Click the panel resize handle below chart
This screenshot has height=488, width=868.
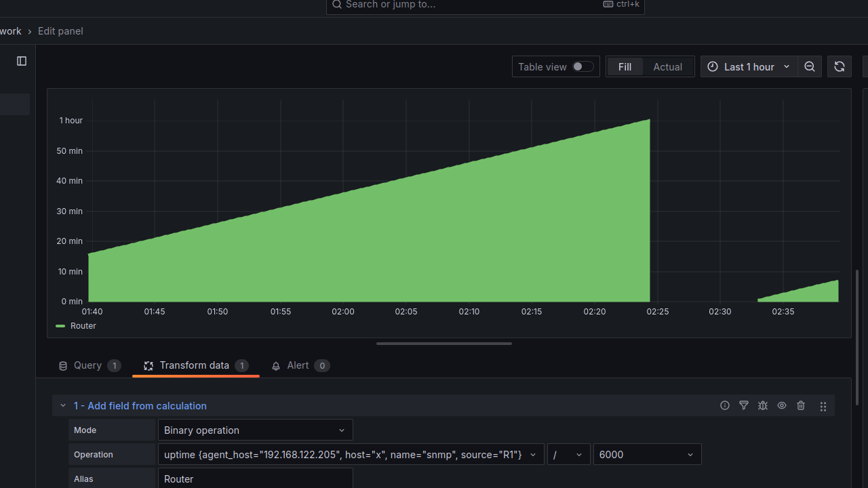tap(444, 344)
